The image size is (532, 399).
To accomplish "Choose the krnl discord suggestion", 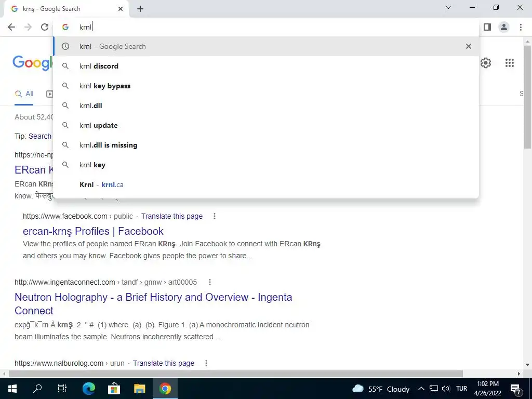I will [x=266, y=66].
